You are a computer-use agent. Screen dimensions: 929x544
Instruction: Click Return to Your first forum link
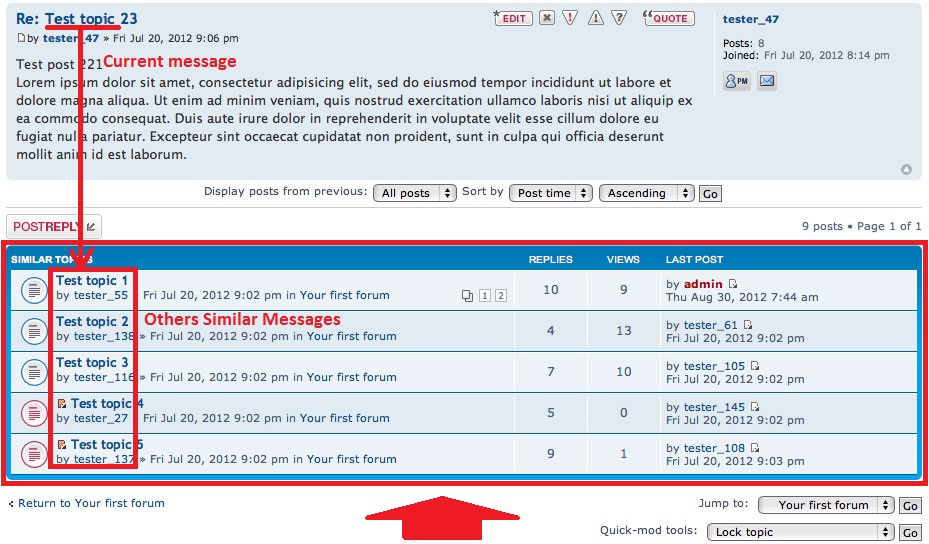point(91,503)
